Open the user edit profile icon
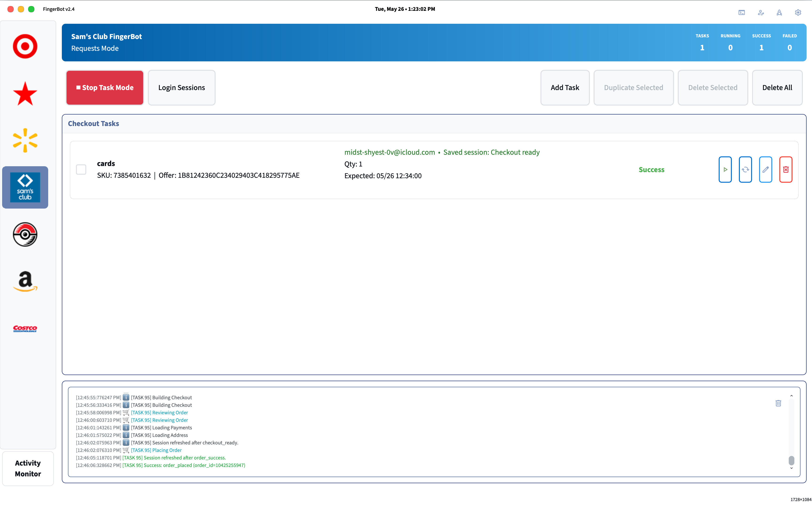 coord(761,12)
